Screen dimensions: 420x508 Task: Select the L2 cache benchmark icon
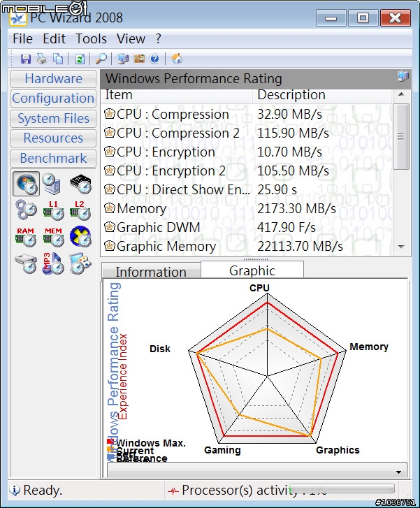[x=80, y=210]
